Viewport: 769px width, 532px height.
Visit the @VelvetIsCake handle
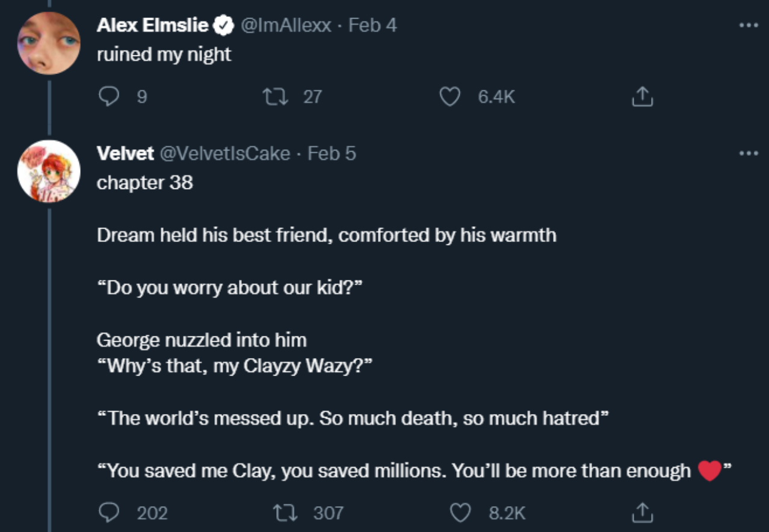point(224,153)
